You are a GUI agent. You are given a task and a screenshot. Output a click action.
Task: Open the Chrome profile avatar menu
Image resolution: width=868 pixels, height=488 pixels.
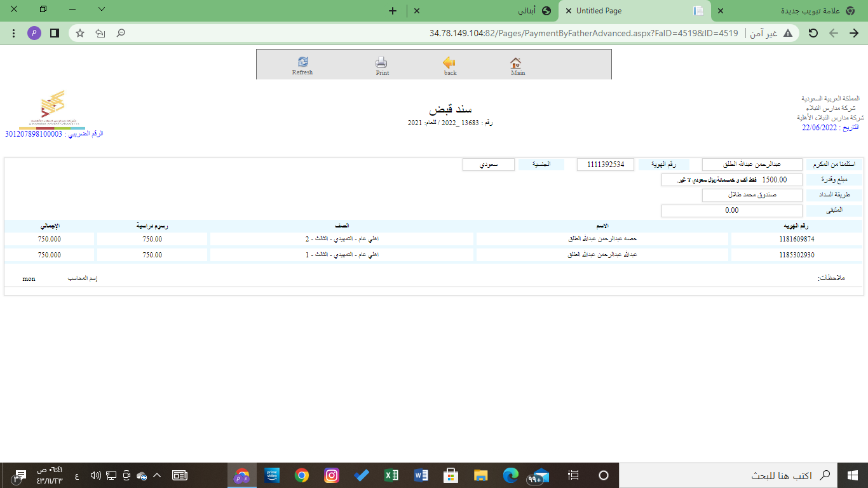pyautogui.click(x=34, y=33)
